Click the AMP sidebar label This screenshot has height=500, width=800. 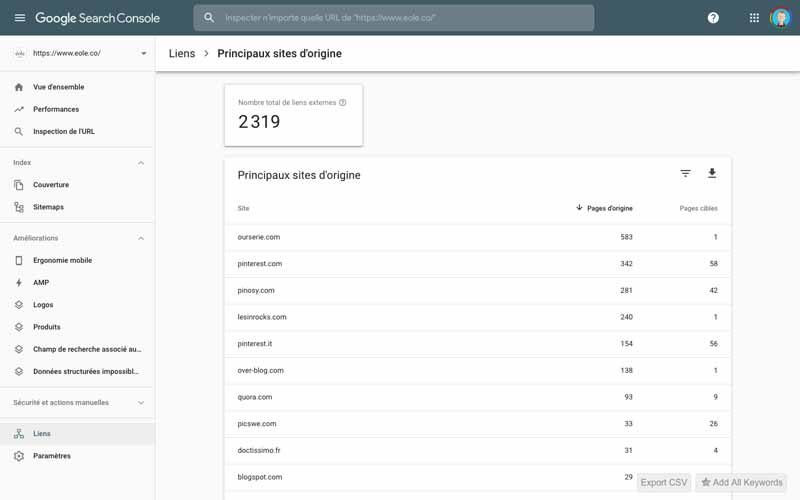coord(41,283)
